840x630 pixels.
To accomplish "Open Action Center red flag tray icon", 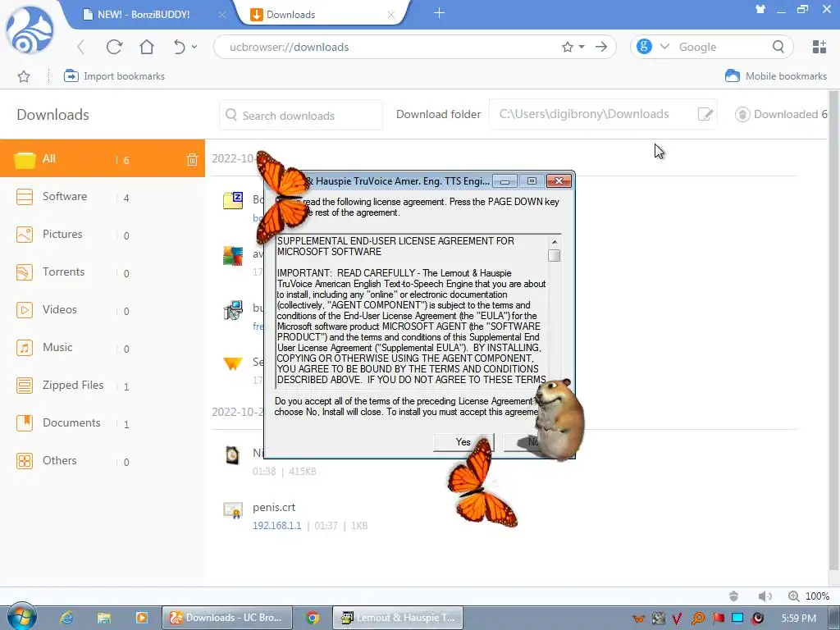I will pos(718,619).
